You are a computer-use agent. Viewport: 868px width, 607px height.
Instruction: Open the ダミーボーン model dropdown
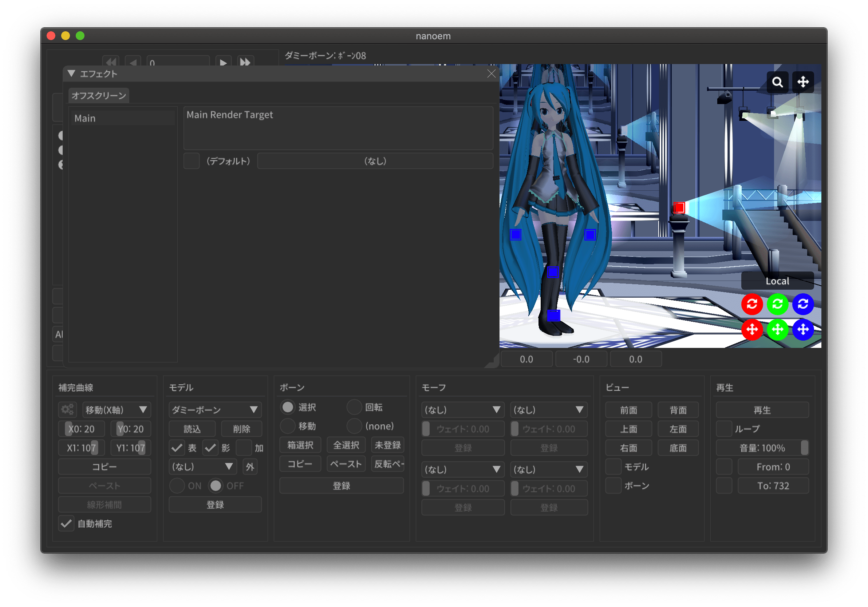pos(215,410)
